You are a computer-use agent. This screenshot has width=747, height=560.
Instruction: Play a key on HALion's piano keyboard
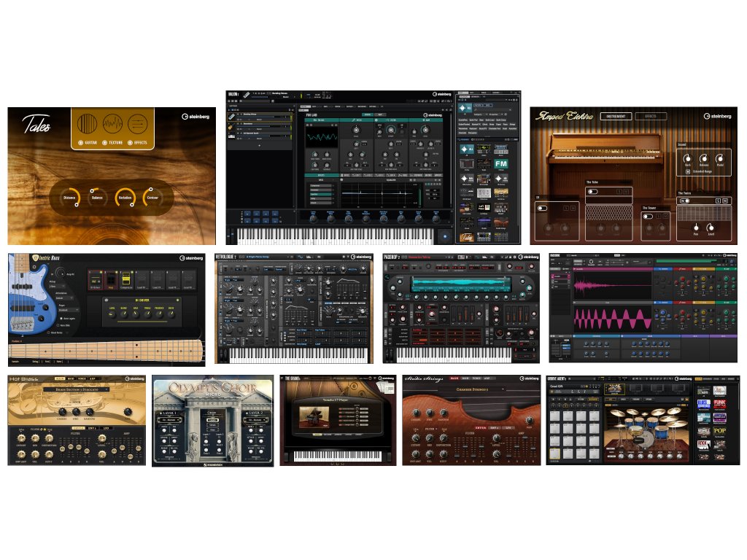pos(335,236)
